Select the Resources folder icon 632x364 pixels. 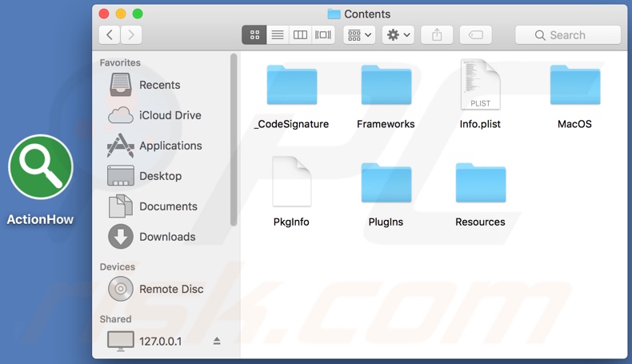click(481, 182)
